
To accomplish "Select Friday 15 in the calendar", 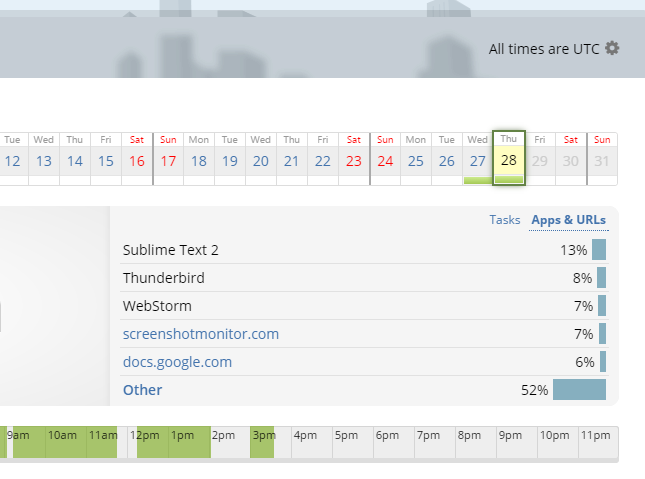I will [x=106, y=159].
